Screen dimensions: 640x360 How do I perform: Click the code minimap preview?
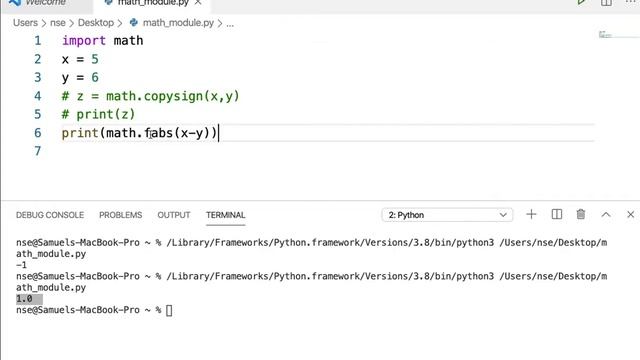coord(605,35)
